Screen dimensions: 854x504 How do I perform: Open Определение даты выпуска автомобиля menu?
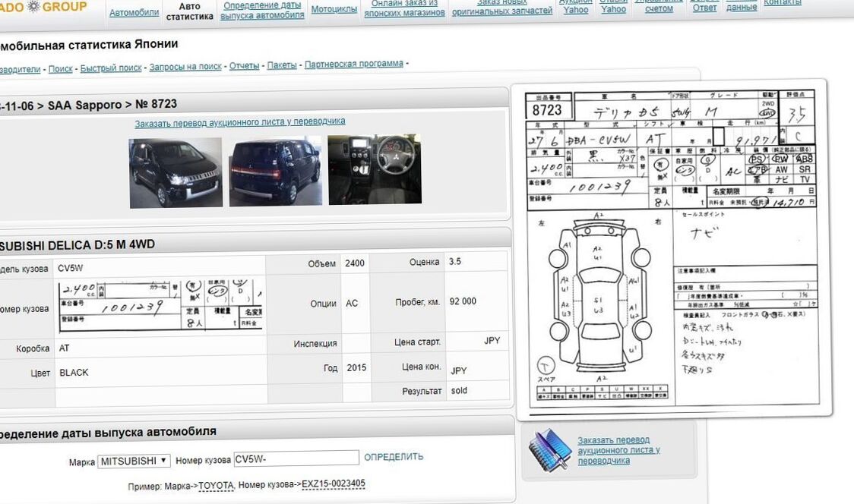[x=262, y=11]
